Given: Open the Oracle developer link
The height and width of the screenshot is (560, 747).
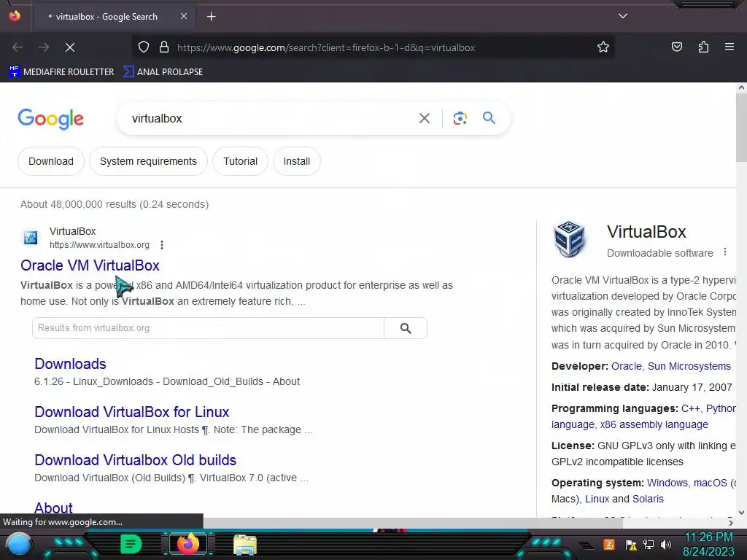Looking at the screenshot, I should (x=626, y=366).
